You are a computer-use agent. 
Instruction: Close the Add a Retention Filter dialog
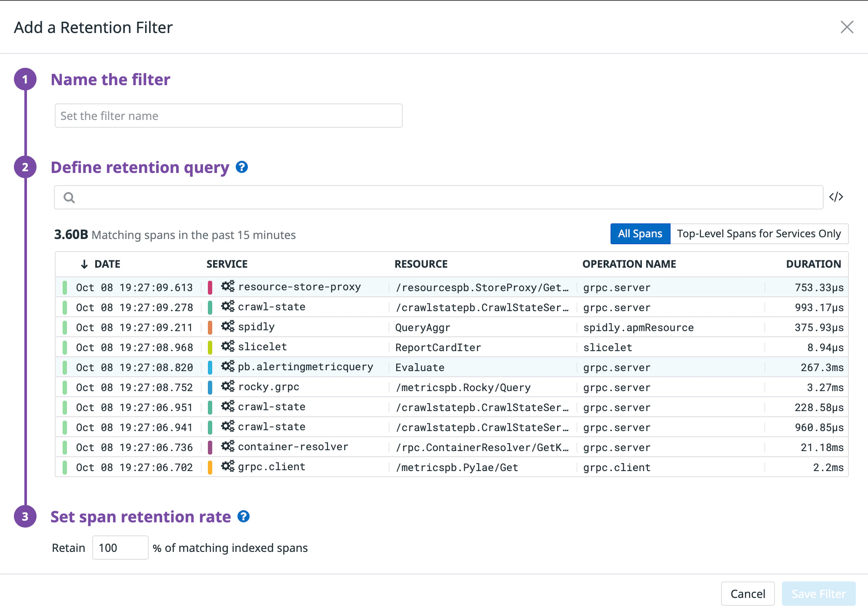tap(847, 27)
